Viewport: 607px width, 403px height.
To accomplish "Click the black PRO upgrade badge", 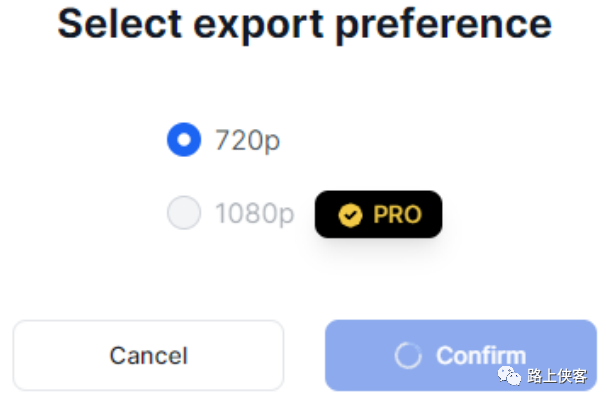I will click(x=378, y=214).
